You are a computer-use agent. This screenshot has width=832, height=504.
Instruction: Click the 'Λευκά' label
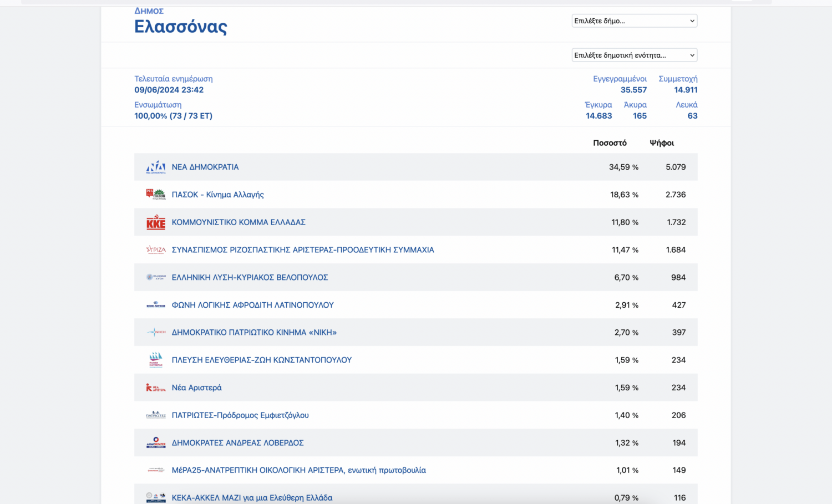(687, 105)
